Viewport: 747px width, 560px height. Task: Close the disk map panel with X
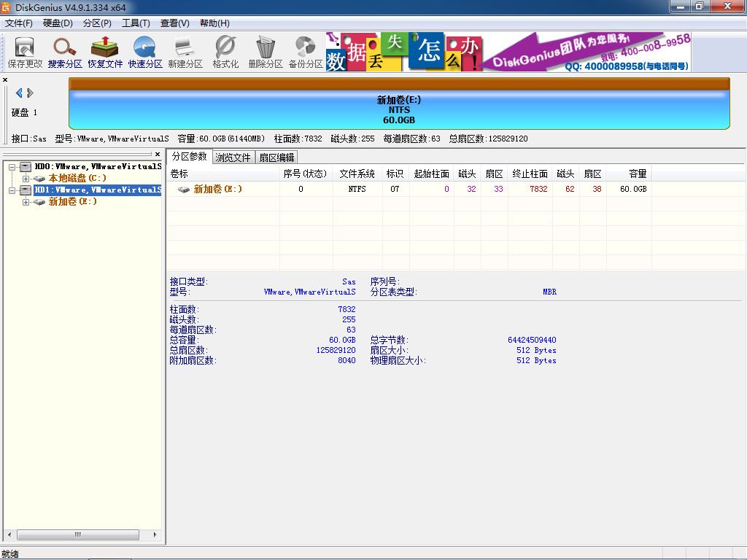[x=5, y=79]
